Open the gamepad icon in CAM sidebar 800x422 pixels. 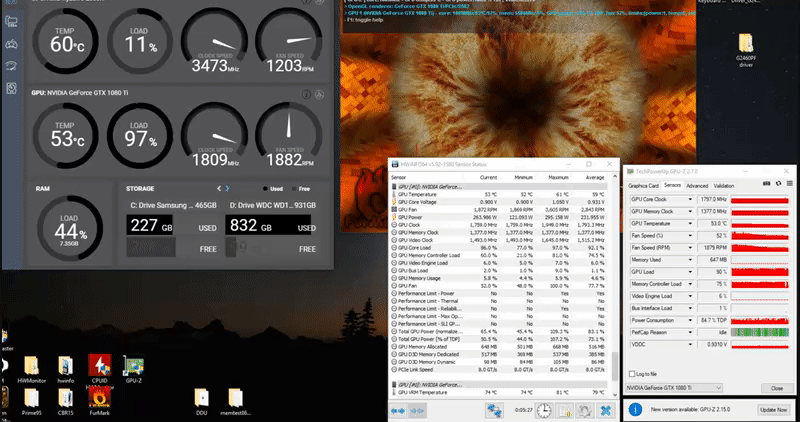coord(11,44)
